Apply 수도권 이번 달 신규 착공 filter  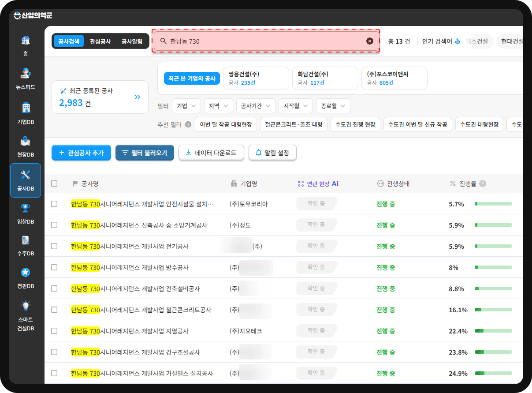coord(418,124)
